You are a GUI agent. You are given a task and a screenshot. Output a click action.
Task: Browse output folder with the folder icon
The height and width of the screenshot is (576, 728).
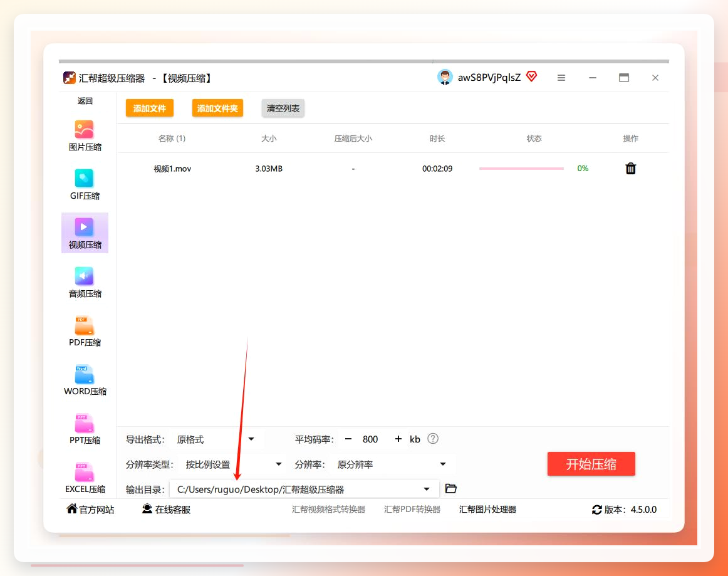click(451, 489)
